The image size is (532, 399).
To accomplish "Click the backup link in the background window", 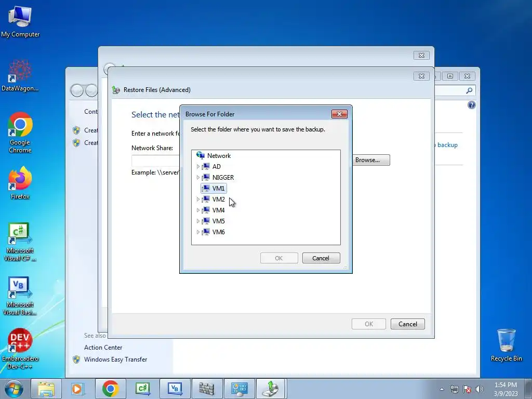I will (447, 145).
